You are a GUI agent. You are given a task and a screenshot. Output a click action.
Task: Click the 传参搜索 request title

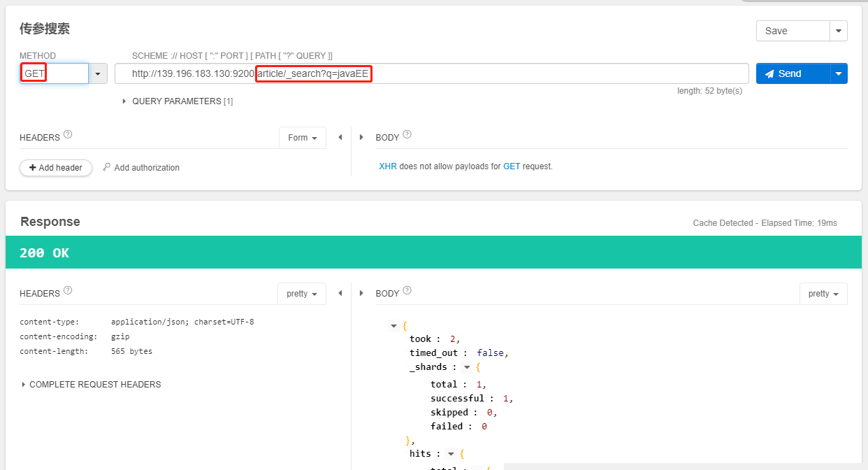click(x=45, y=29)
